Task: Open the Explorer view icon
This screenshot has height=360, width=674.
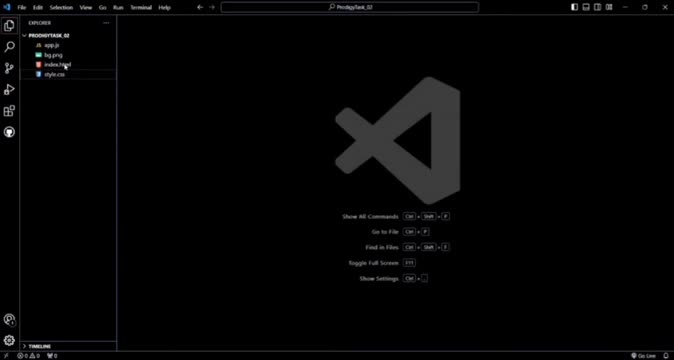Action: [x=9, y=26]
